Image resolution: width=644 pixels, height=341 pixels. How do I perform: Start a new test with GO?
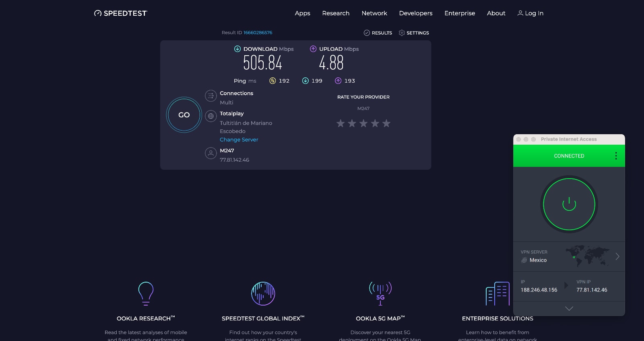pos(184,115)
